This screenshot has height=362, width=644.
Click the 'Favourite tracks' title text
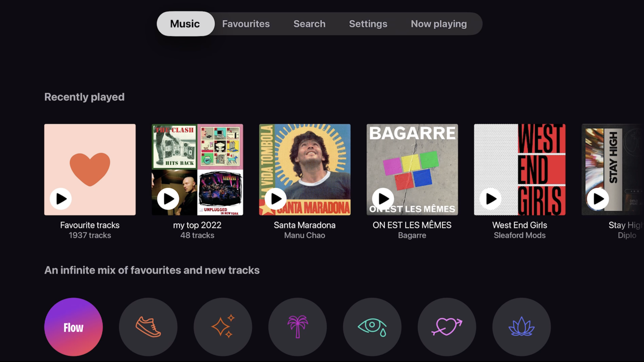[x=90, y=225]
